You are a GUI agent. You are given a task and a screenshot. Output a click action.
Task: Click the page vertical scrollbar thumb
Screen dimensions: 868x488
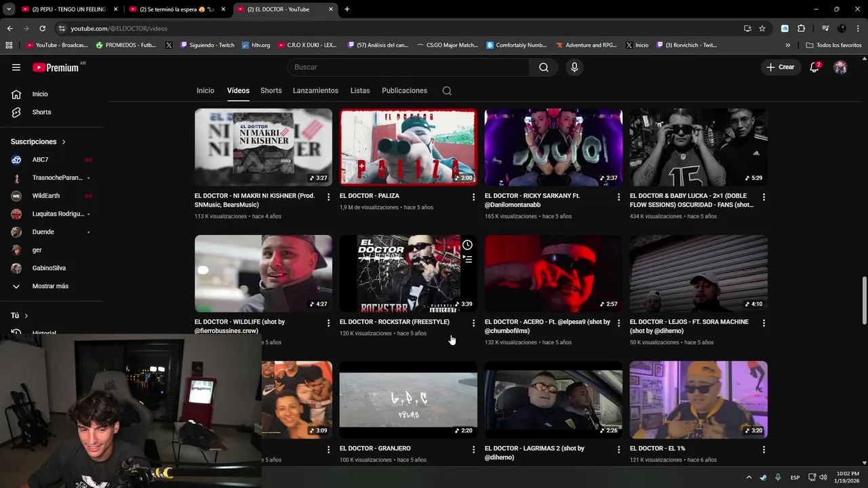pos(864,300)
